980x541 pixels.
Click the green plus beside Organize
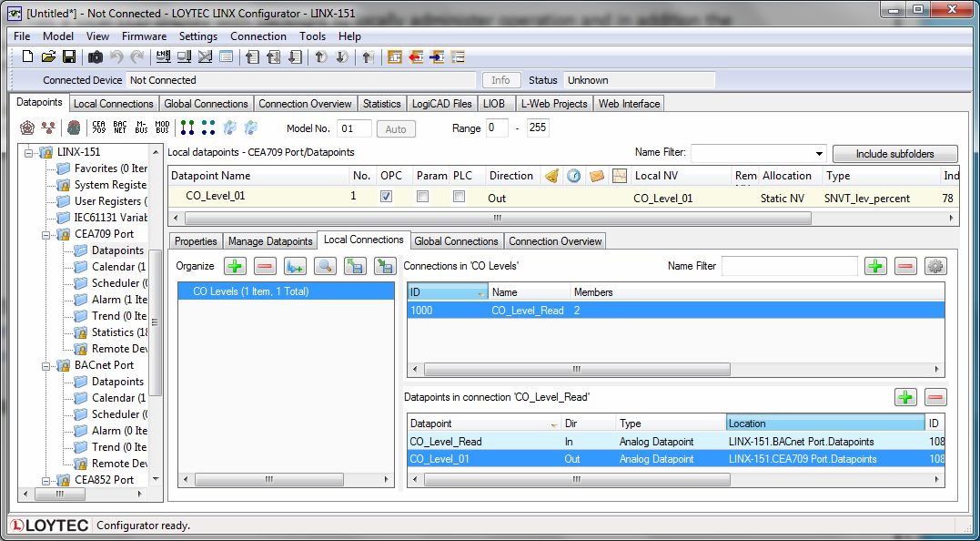click(x=235, y=267)
